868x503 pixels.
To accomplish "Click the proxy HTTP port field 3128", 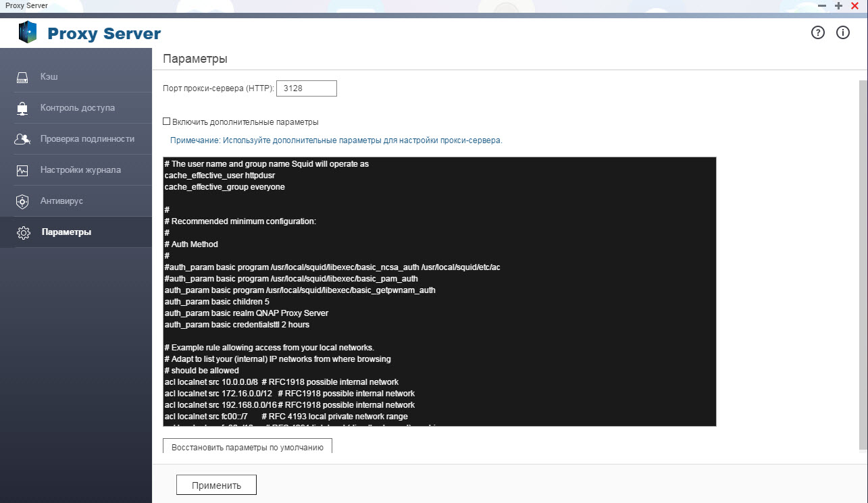I will 307,88.
